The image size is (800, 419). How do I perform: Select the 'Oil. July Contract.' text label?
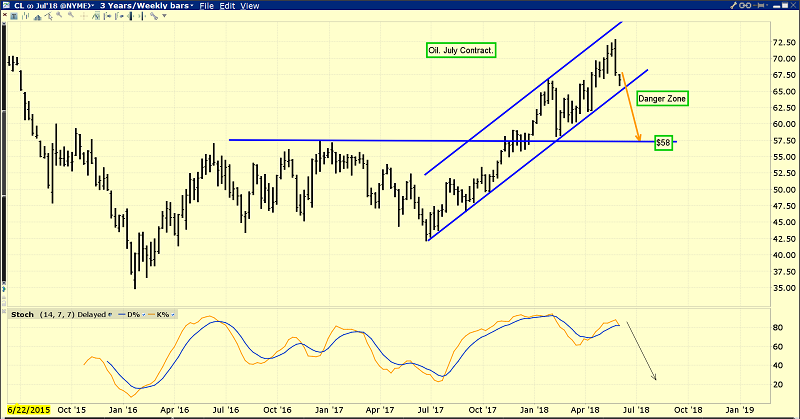pyautogui.click(x=458, y=49)
